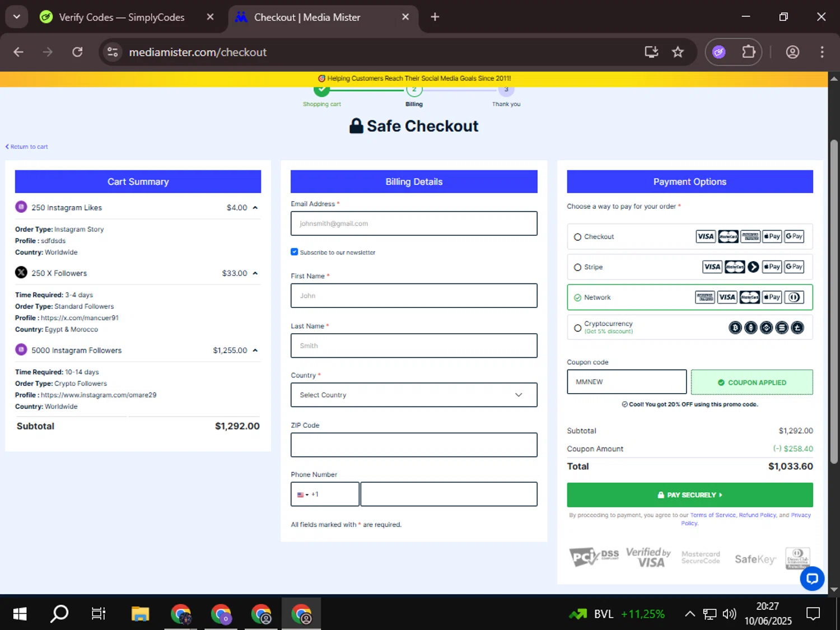Select the Cryptocurrency payment option
Viewport: 840px width, 630px height.
coord(689,328)
